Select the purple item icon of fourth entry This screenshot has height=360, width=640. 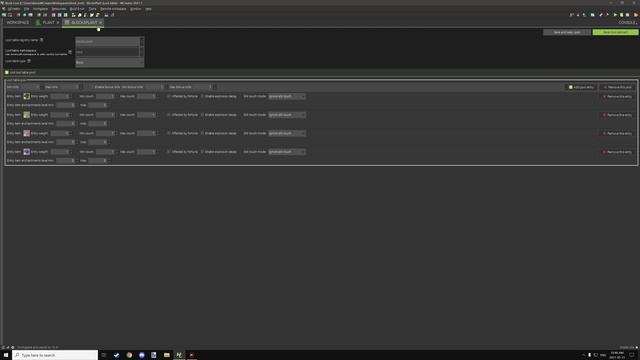coord(27,152)
